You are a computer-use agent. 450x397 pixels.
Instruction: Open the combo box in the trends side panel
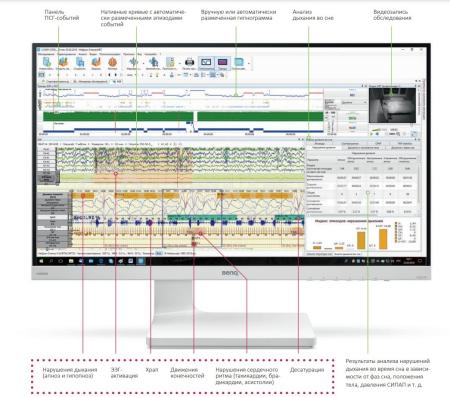(x=354, y=102)
